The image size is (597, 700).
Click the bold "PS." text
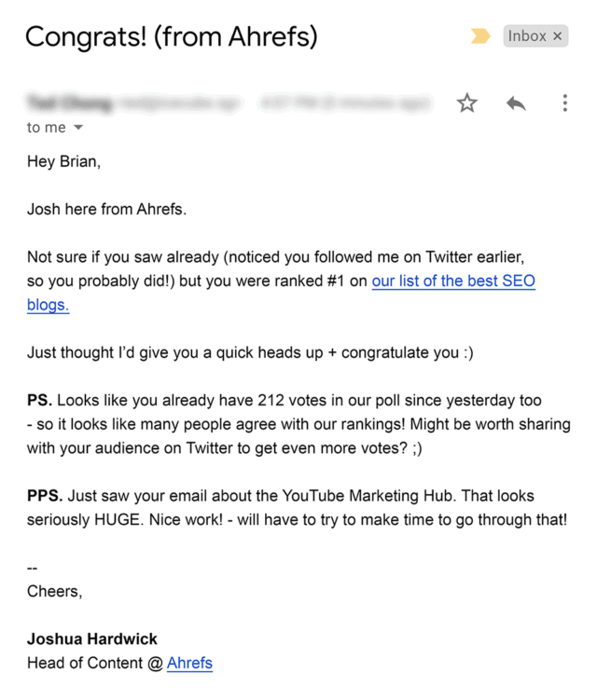(x=40, y=401)
